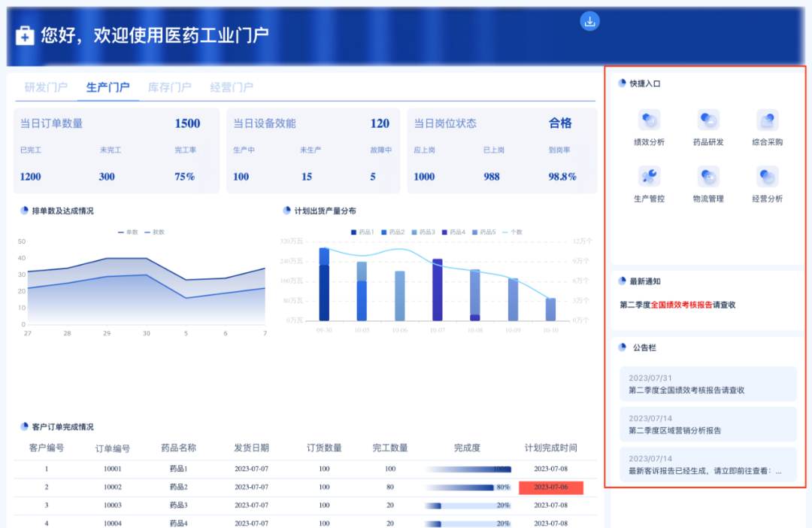Image resolution: width=812 pixels, height=528 pixels.
Task: Open the red 全国绩效考核报告 link
Action: 681,305
